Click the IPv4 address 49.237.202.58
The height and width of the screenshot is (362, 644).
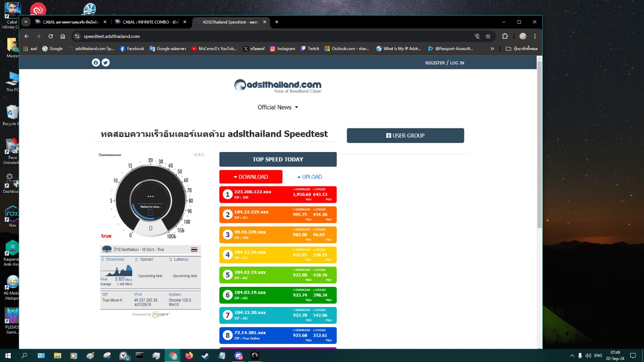click(x=146, y=301)
